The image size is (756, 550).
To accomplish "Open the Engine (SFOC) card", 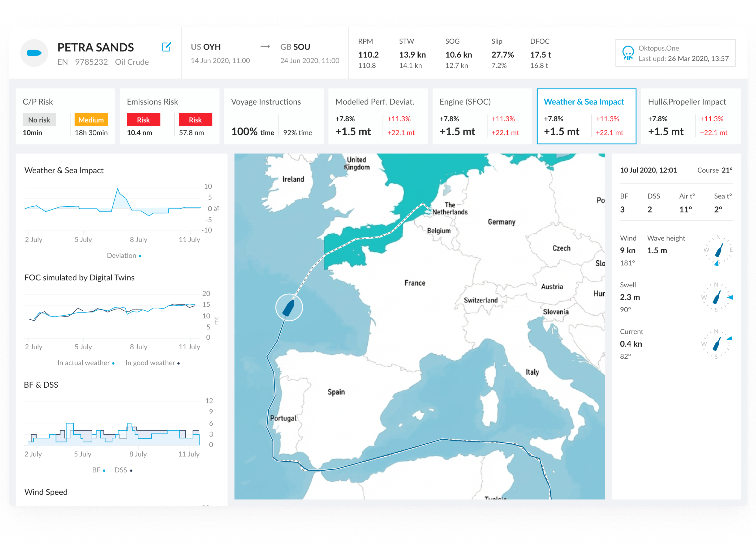I will (x=482, y=116).
